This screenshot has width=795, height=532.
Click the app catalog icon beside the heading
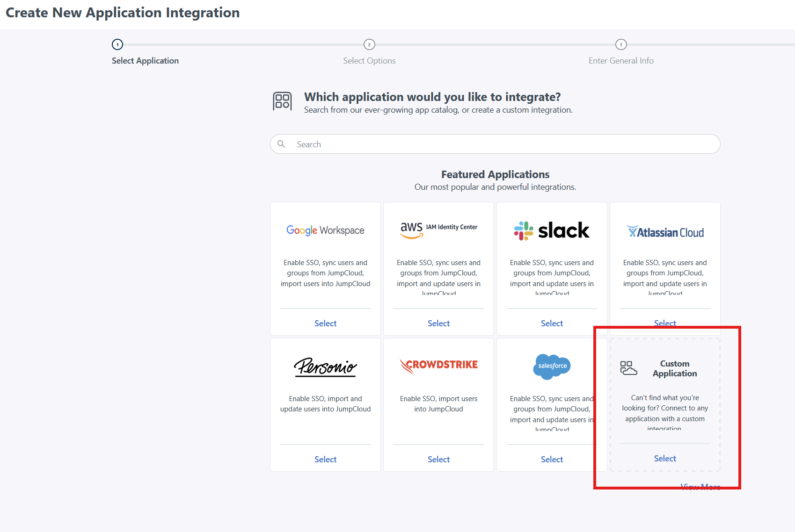282,101
